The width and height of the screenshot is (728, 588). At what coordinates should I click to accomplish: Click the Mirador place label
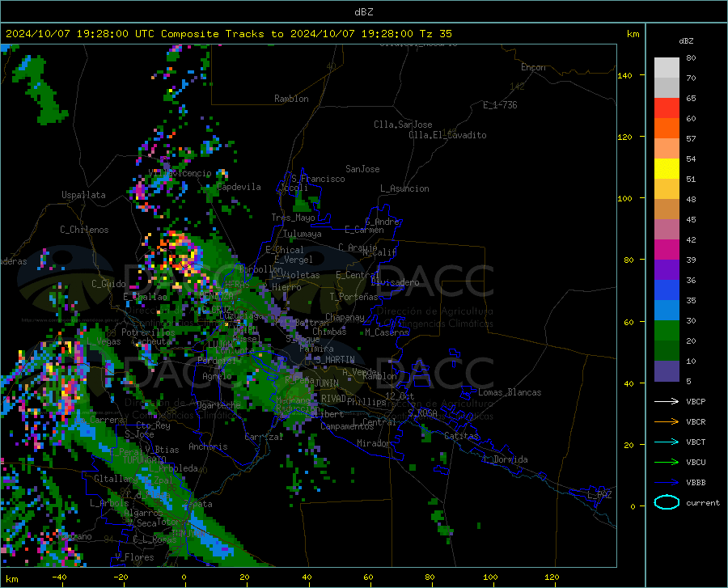[x=373, y=443]
